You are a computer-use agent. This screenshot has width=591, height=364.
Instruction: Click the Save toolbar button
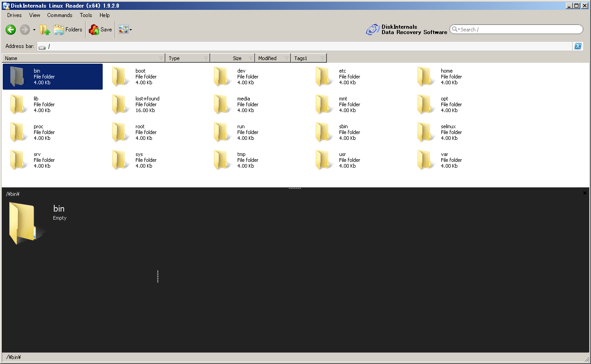coord(100,30)
